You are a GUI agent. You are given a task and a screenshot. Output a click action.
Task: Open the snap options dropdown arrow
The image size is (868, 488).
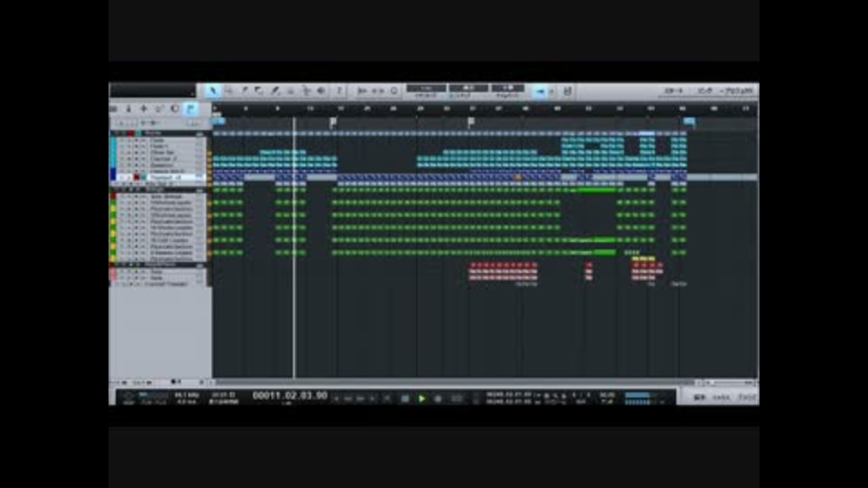pyautogui.click(x=552, y=91)
